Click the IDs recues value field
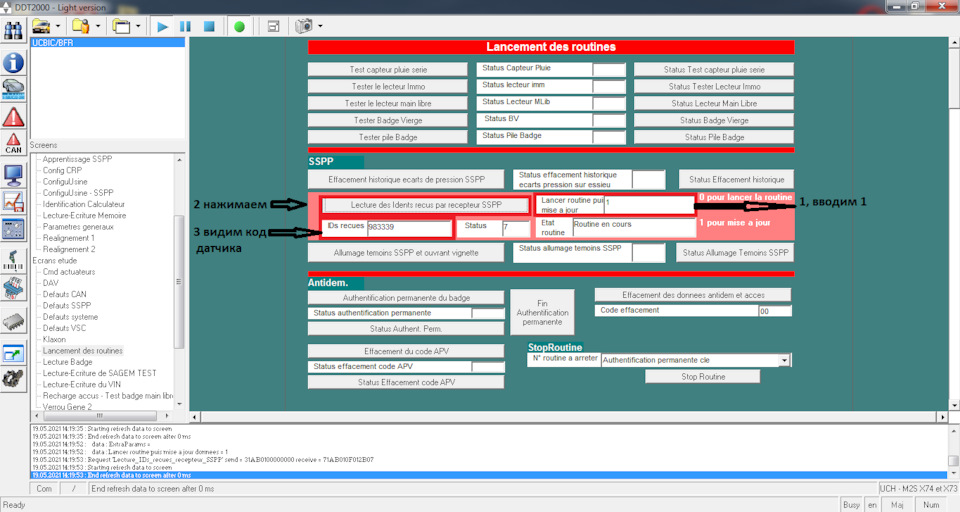This screenshot has width=960, height=512. 409,228
